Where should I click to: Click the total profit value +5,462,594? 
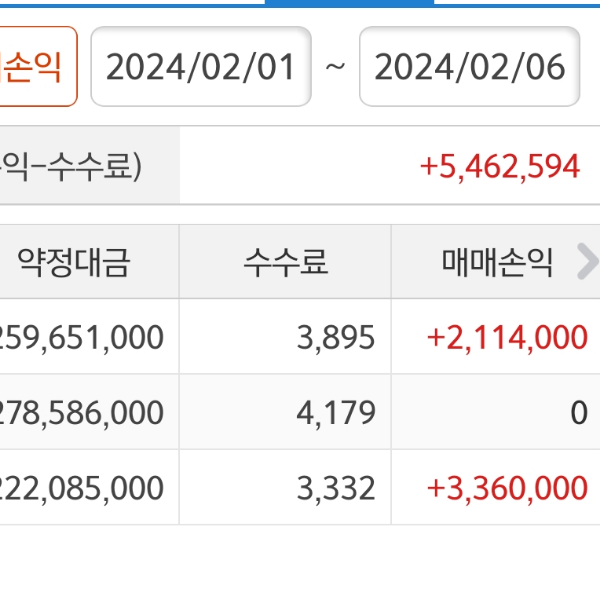(x=500, y=166)
